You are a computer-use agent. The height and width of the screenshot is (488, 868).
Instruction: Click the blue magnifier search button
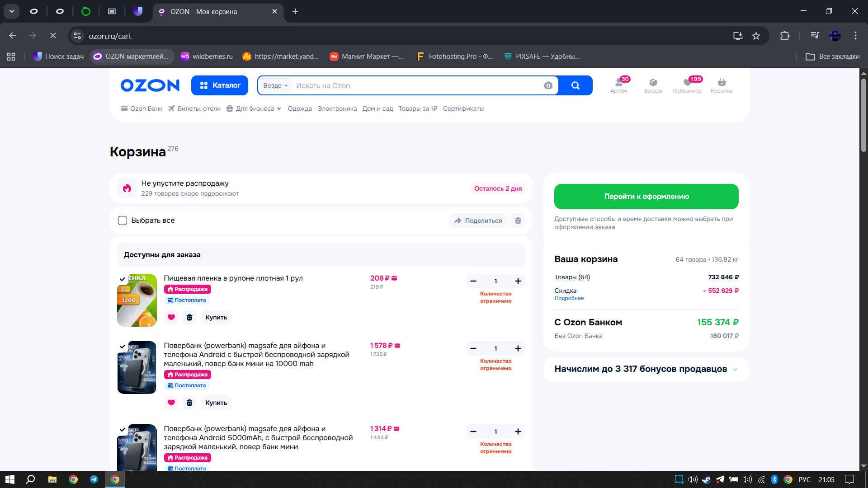click(575, 85)
